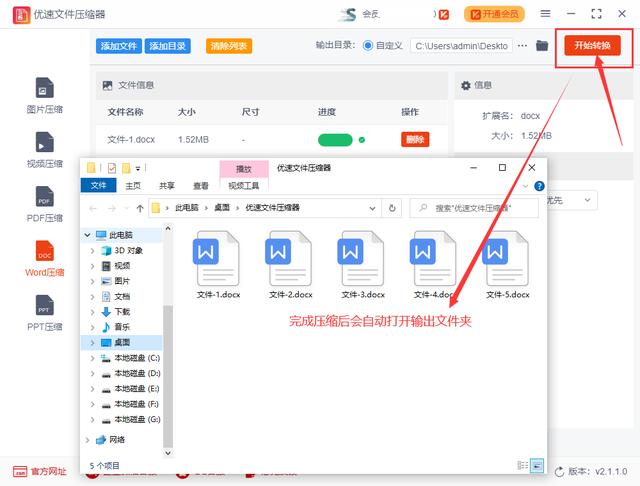The image size is (640, 486).
Task: Open the PPT压缩 sidebar tool
Action: coord(44,305)
